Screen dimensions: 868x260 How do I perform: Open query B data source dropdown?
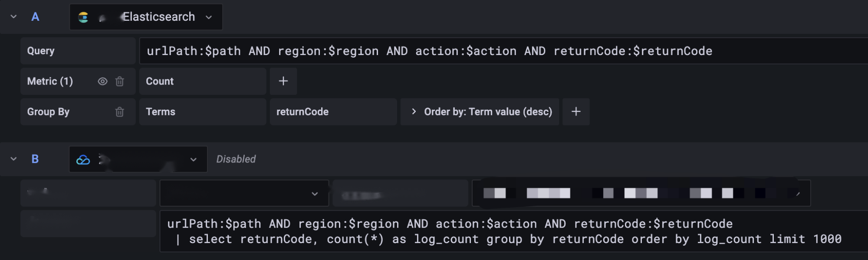tap(193, 159)
